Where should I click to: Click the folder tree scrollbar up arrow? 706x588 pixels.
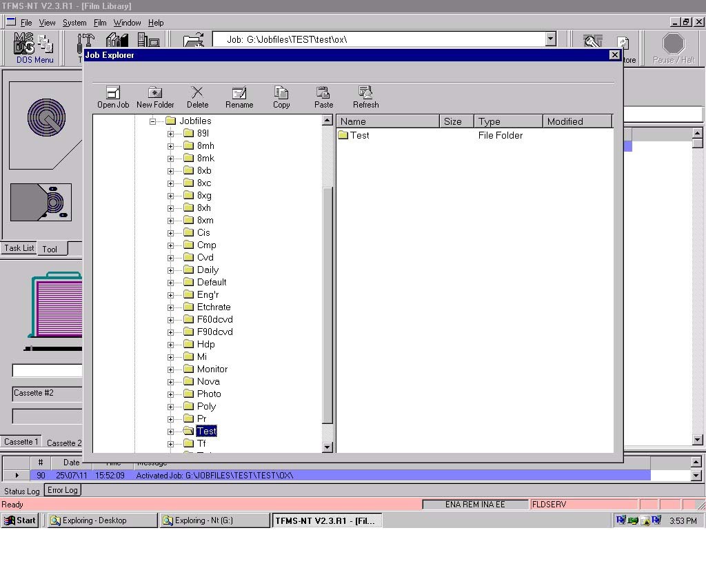327,120
